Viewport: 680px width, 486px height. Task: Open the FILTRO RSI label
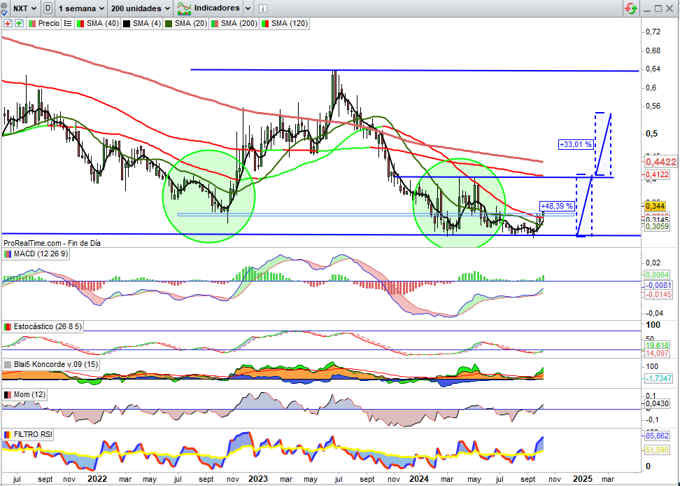33,434
